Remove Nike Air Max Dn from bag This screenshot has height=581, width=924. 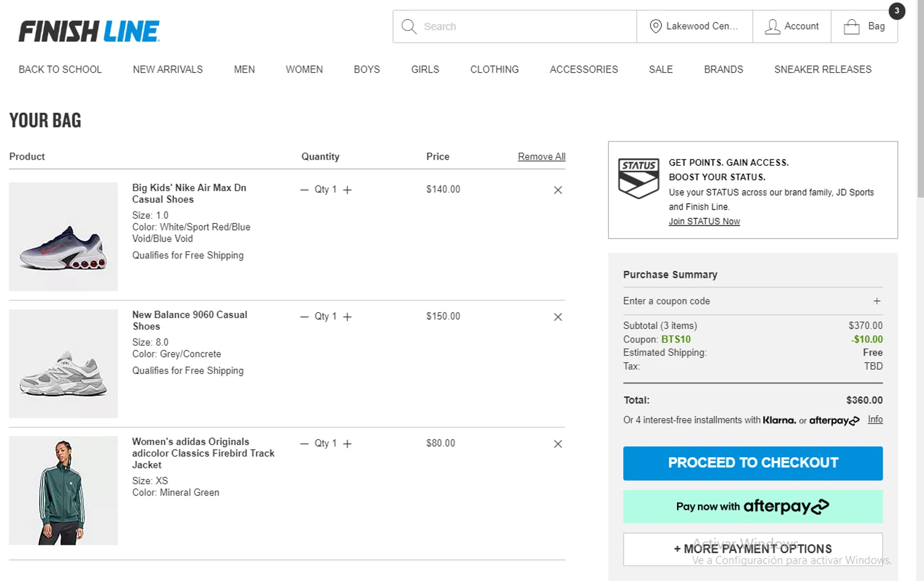click(557, 190)
